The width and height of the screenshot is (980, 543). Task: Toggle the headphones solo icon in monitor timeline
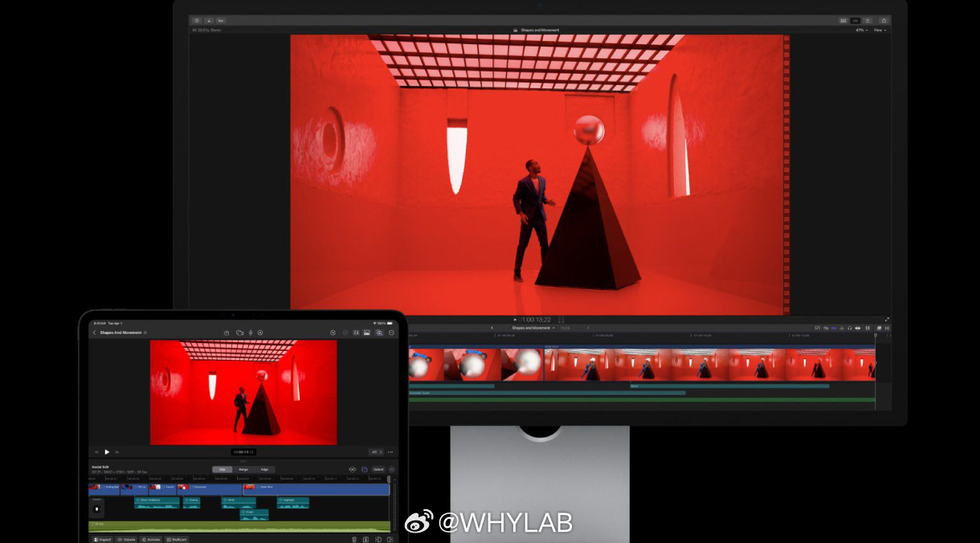pos(849,328)
